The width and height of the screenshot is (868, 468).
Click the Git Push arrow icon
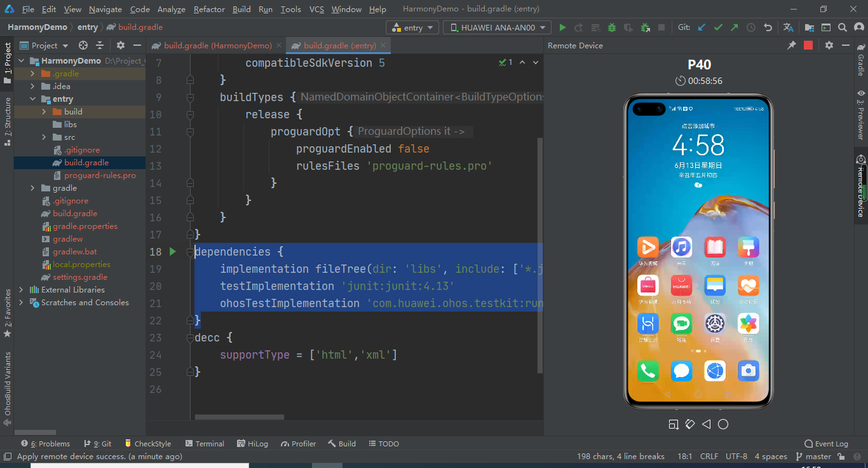(735, 27)
